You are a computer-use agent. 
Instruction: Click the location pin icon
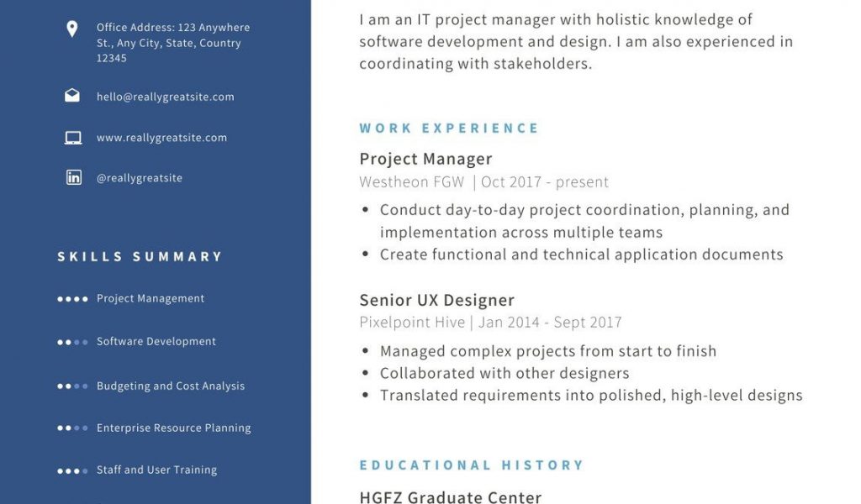pos(72,29)
